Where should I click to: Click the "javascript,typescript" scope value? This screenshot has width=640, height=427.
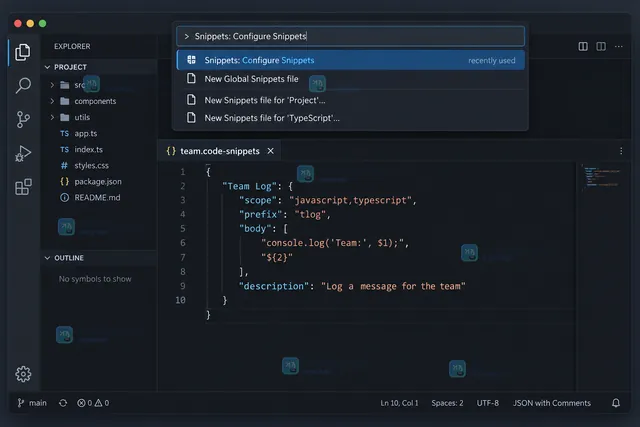click(x=351, y=200)
